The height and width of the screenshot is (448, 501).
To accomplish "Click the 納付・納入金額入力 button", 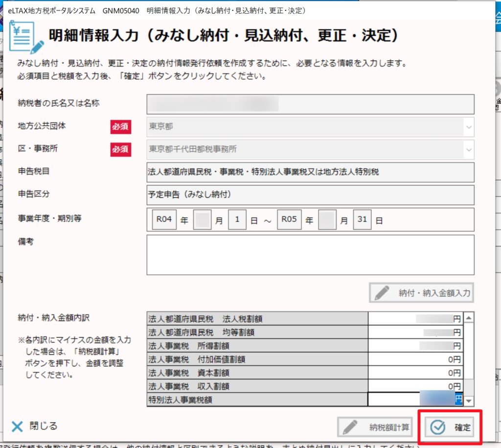I will point(422,293).
